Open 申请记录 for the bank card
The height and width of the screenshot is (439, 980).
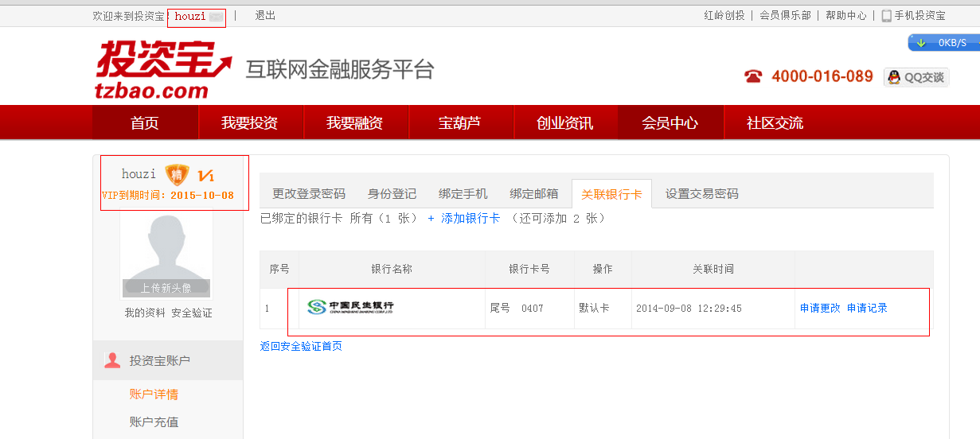click(x=867, y=308)
